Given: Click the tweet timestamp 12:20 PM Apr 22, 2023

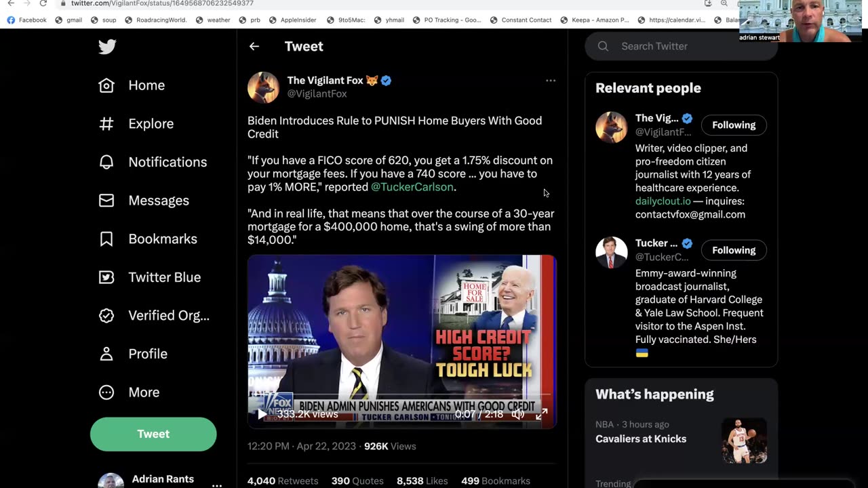Looking at the screenshot, I should click(301, 446).
